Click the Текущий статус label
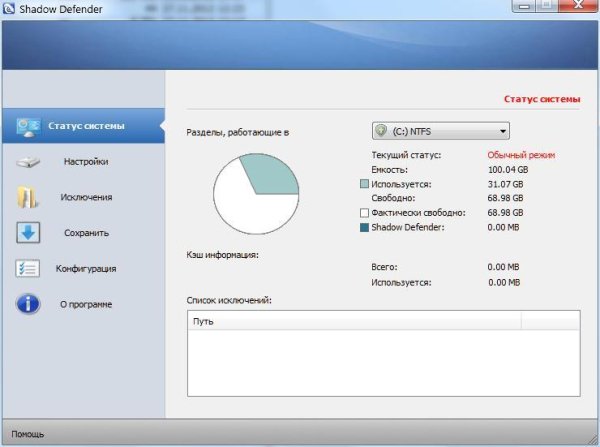 (406, 155)
